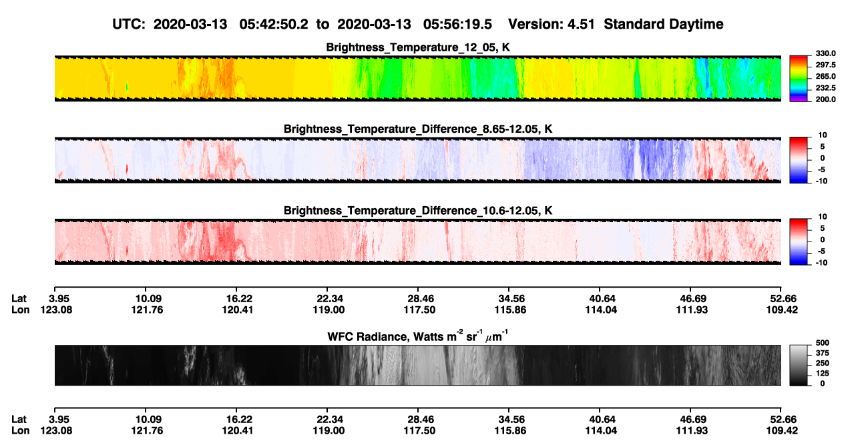Screen dimensions: 868x445
Task: Click longitude 109.42 on the bottom axis
Action: tap(781, 430)
